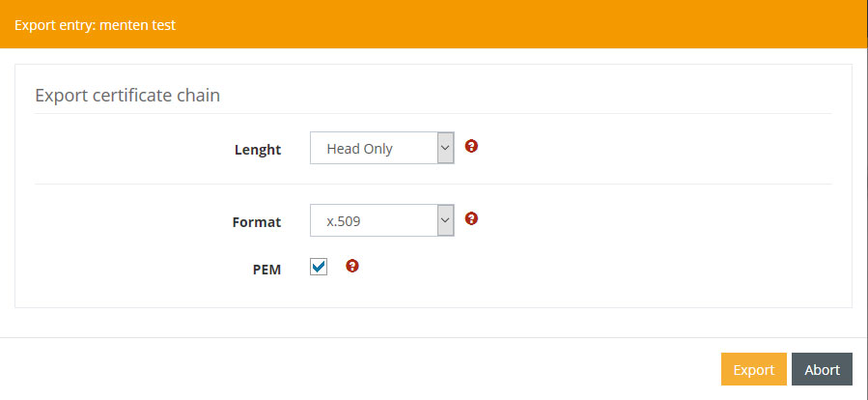Click the 'Export certificate chain' section heading
Screen dimensions: 868x400
point(127,95)
